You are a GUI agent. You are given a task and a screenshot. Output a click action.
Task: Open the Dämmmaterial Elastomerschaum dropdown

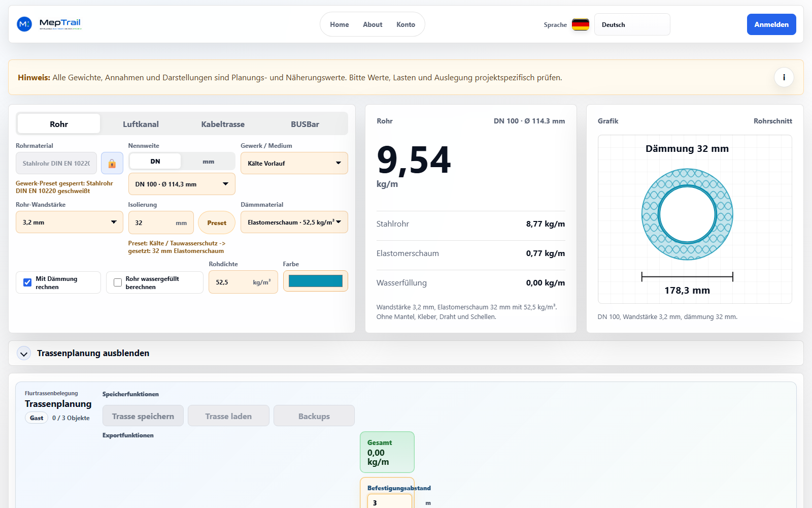pos(294,222)
